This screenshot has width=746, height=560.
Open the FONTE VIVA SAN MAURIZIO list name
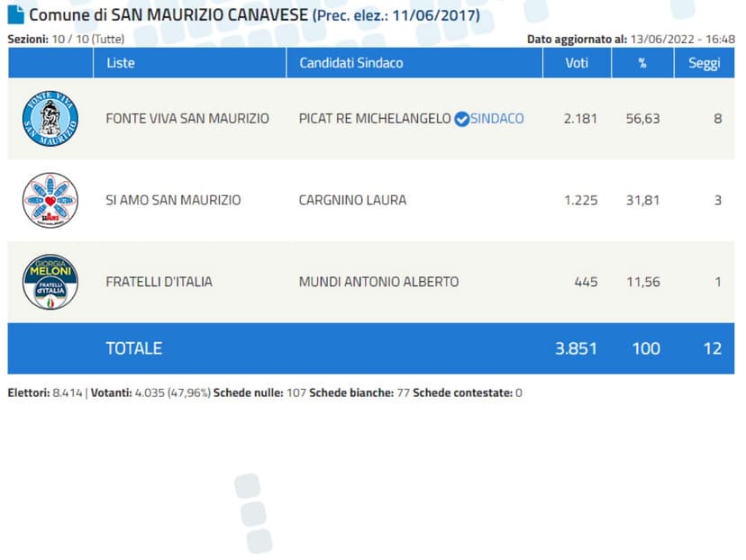tap(187, 119)
